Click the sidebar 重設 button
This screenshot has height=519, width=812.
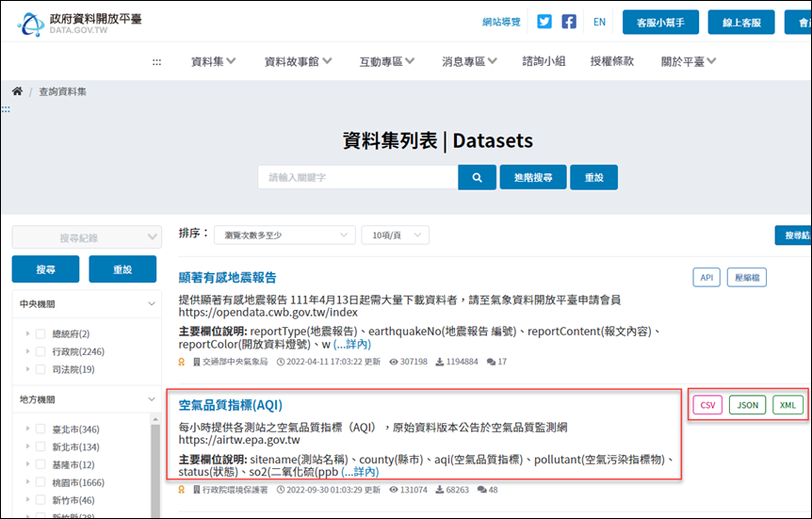click(122, 268)
